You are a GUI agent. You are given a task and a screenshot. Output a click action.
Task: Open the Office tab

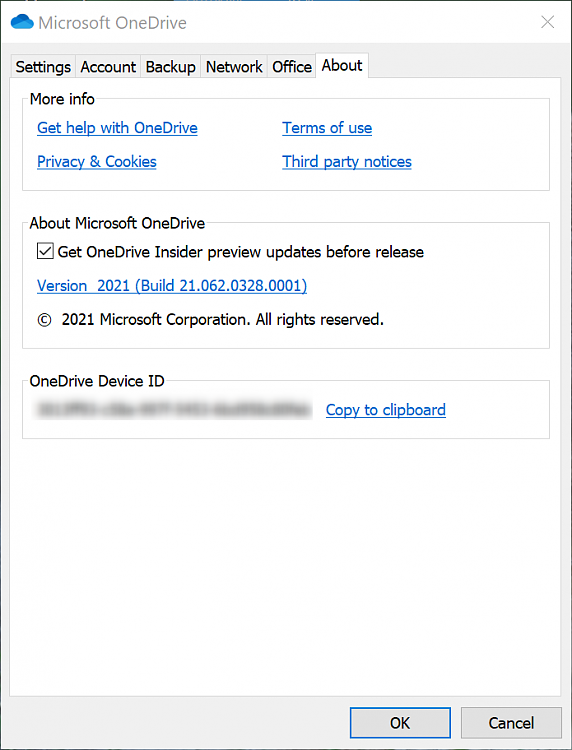click(x=292, y=67)
